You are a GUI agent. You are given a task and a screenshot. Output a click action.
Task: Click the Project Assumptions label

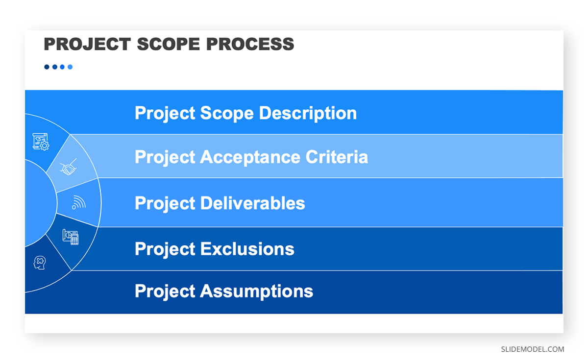click(224, 291)
